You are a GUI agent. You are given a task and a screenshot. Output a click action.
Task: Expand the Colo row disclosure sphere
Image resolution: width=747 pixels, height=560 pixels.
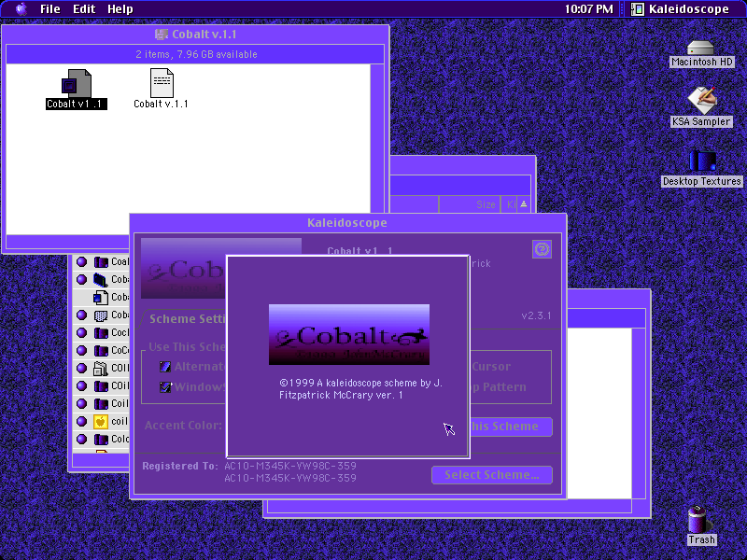coord(81,439)
